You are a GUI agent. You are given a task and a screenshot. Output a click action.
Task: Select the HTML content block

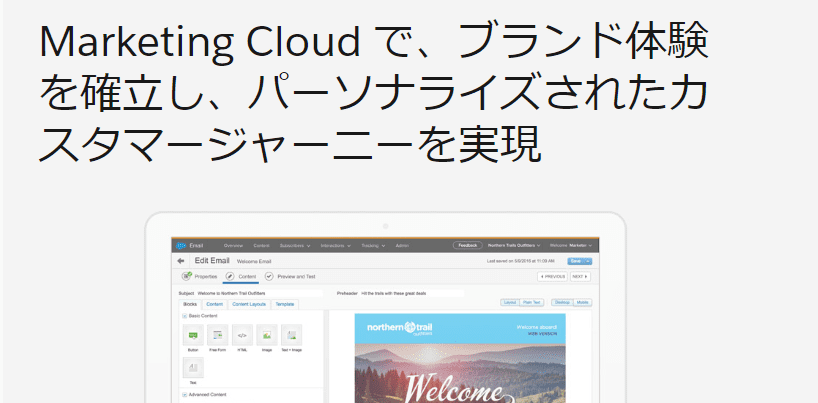[x=243, y=335]
